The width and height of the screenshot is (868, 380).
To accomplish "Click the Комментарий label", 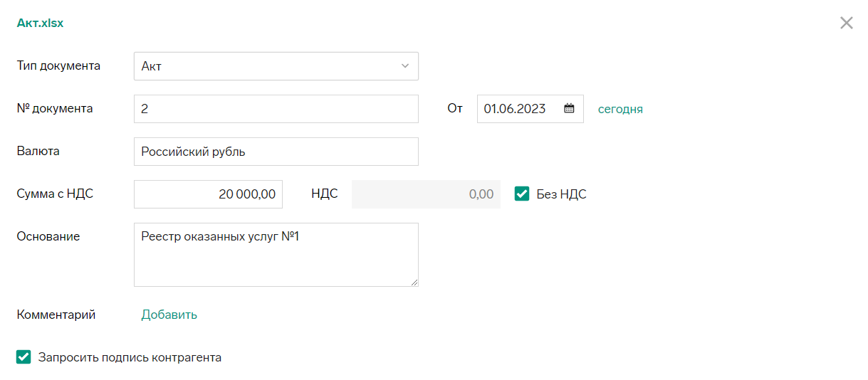I will point(56,315).
